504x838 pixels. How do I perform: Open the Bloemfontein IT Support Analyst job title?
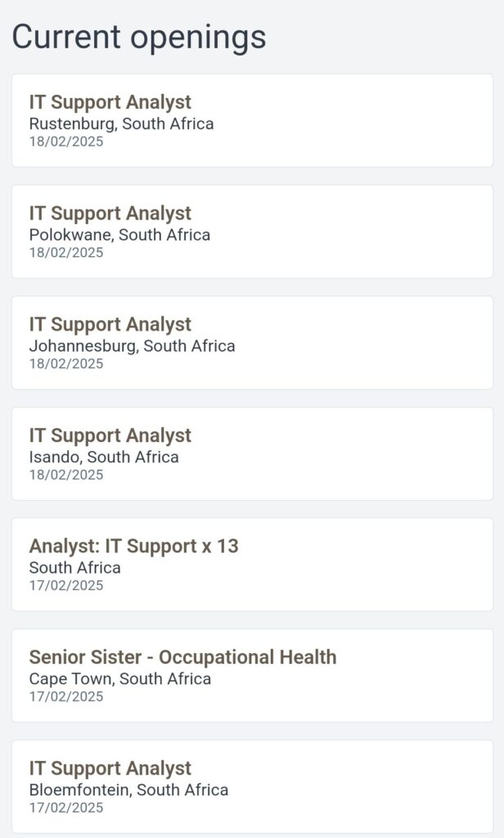(110, 768)
